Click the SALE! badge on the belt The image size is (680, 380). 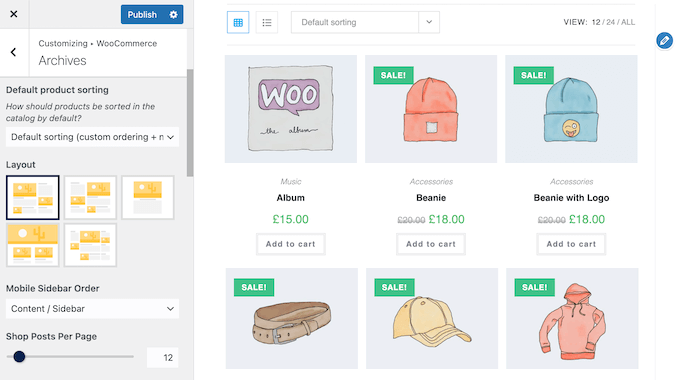point(254,287)
